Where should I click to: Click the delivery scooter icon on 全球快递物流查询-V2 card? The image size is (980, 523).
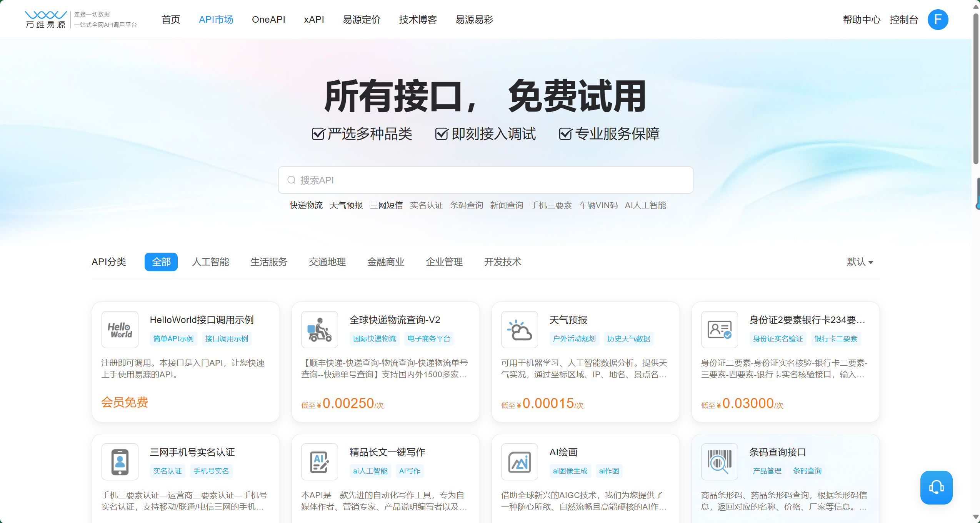click(x=319, y=330)
